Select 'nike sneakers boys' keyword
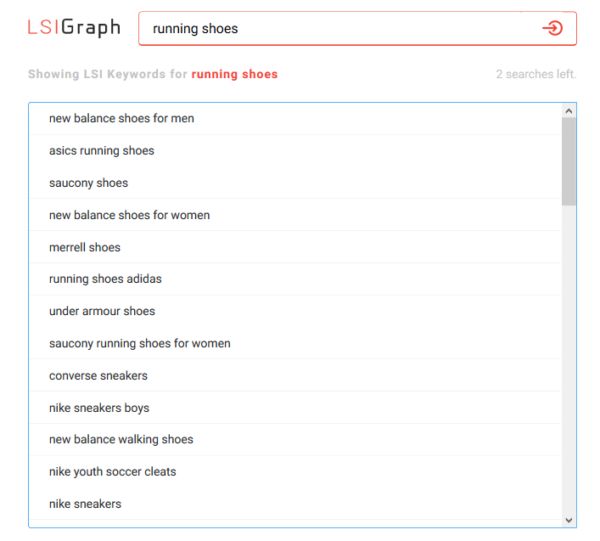The width and height of the screenshot is (600, 541). (99, 408)
